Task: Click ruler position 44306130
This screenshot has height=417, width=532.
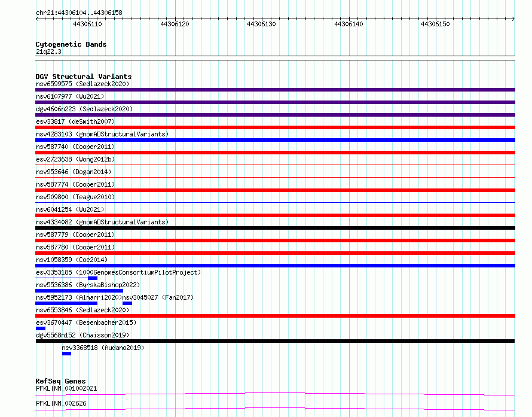Action: pos(262,24)
